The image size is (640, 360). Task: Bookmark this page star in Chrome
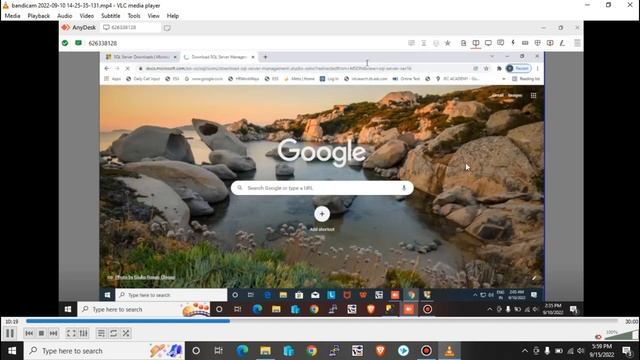tap(486, 69)
